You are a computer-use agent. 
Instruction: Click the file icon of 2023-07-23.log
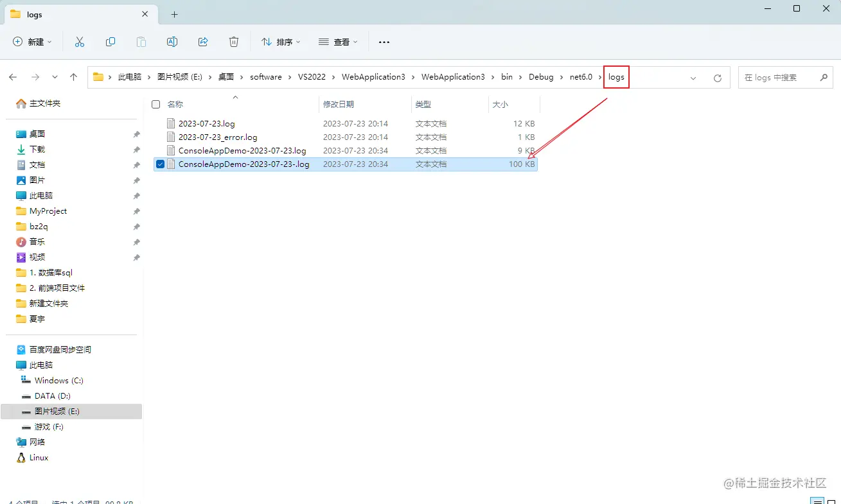click(171, 123)
